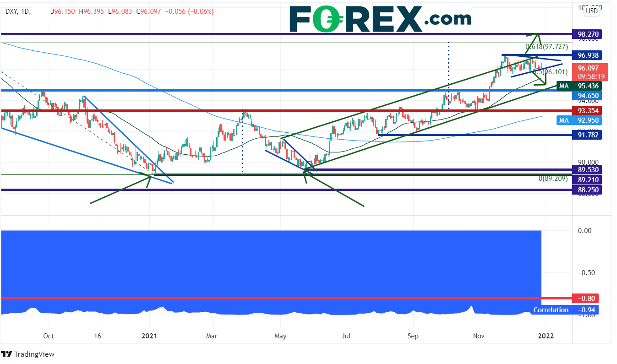Click the Fibonacci 0.5(96.101) label
Viewport: 617px width, 364px height.
(550, 72)
